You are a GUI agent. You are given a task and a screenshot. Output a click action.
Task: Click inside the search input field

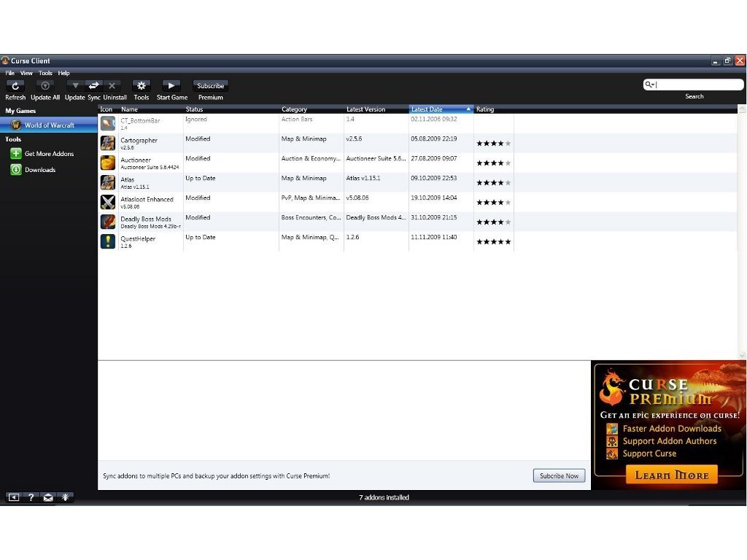coord(699,85)
